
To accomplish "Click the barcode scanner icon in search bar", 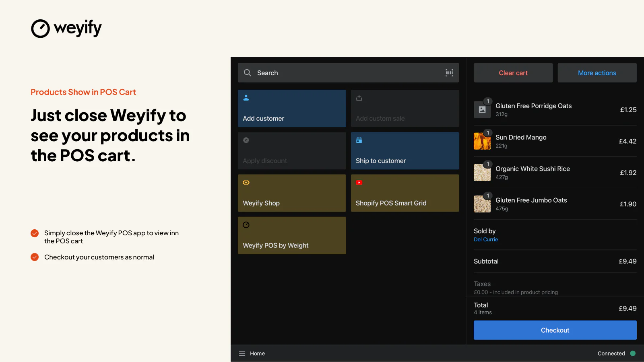I will 449,73.
